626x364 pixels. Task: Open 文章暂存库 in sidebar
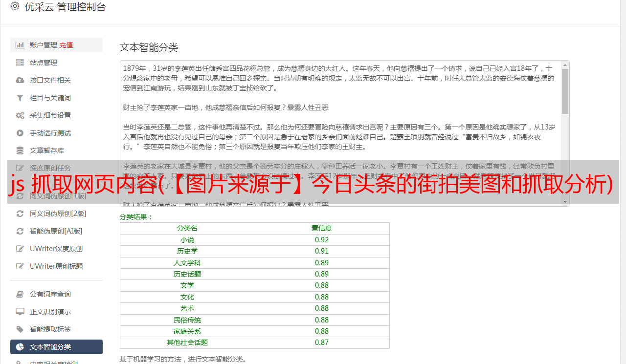click(56, 150)
